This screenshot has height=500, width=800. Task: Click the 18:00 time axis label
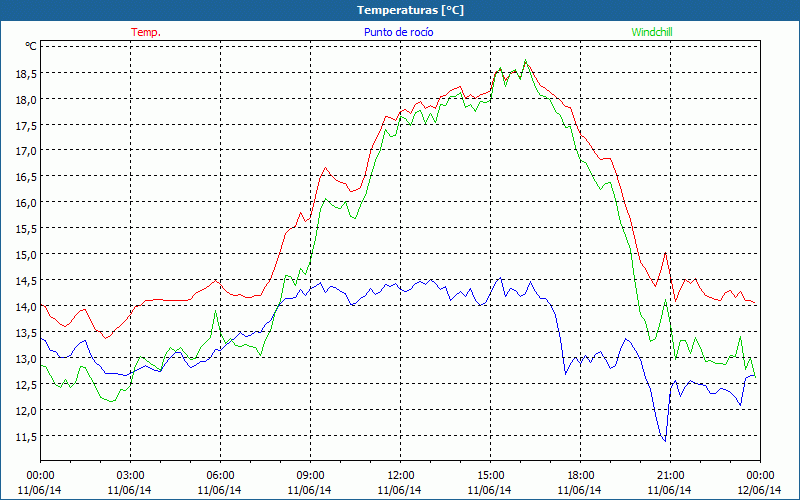[x=580, y=475]
